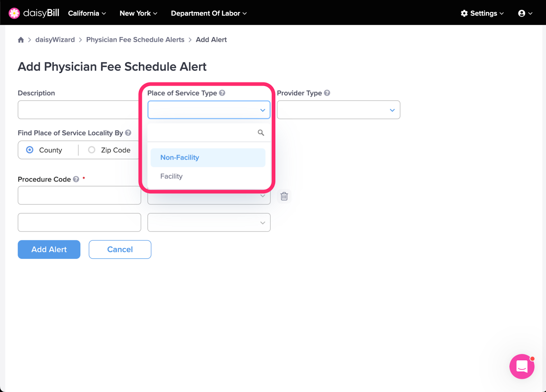Click the trash icon beside procedure row
Viewport: 546px width, 392px height.
284,196
